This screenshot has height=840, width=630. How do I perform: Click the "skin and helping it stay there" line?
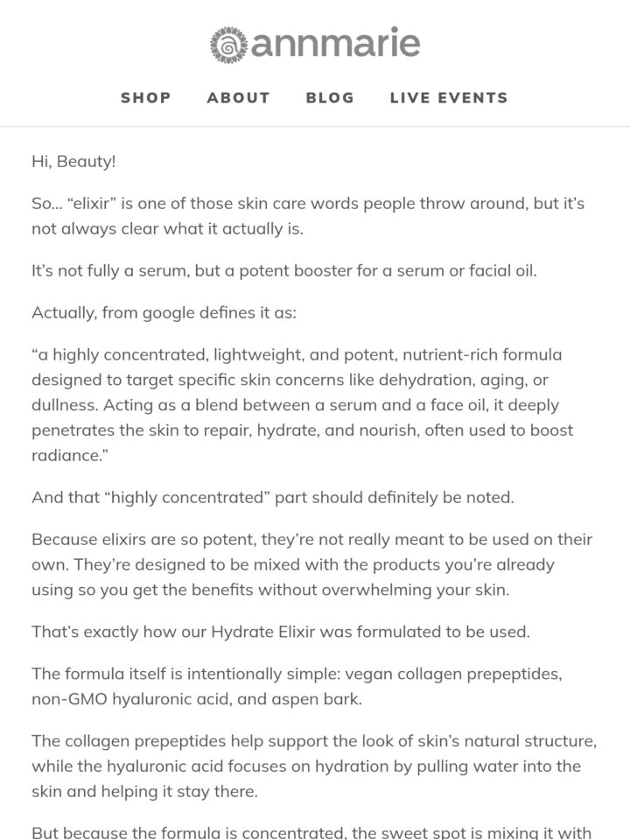click(x=144, y=791)
